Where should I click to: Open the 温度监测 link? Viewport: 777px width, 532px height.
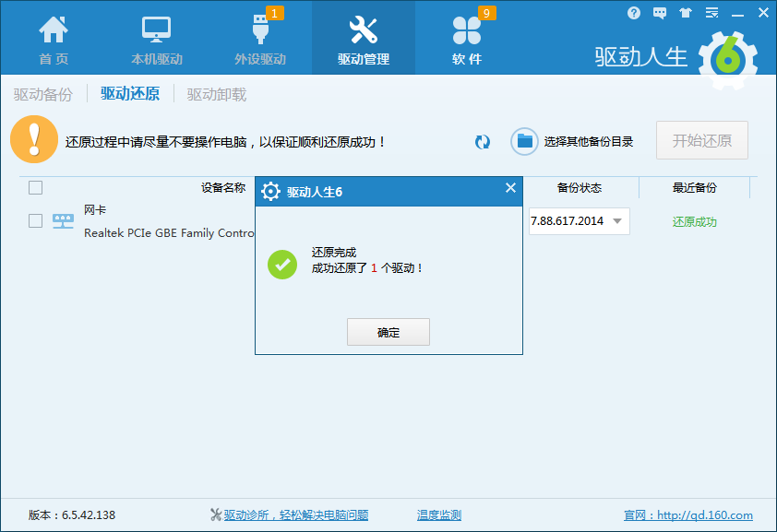[x=438, y=515]
